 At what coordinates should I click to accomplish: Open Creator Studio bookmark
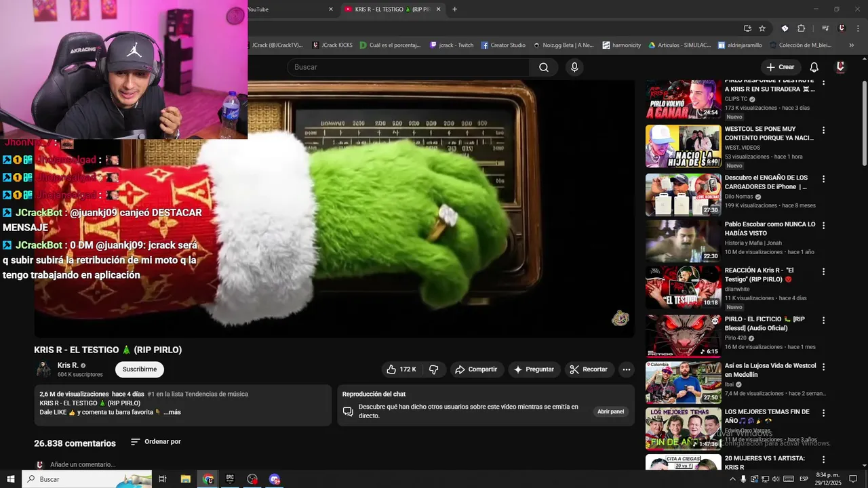click(x=503, y=45)
